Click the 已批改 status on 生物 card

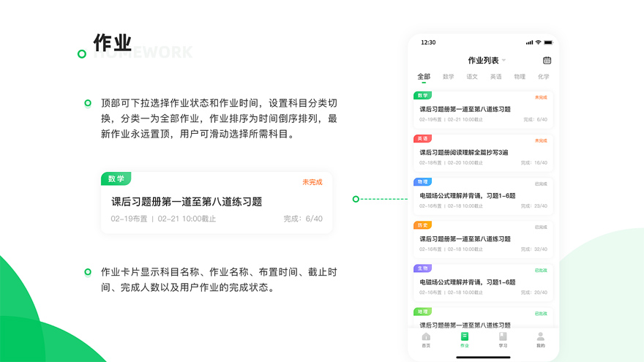[540, 271]
